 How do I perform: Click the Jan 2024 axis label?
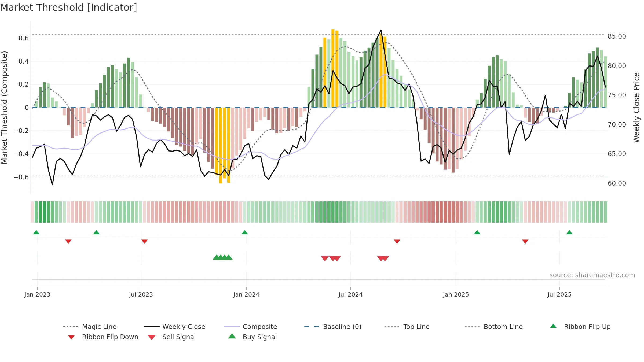246,294
